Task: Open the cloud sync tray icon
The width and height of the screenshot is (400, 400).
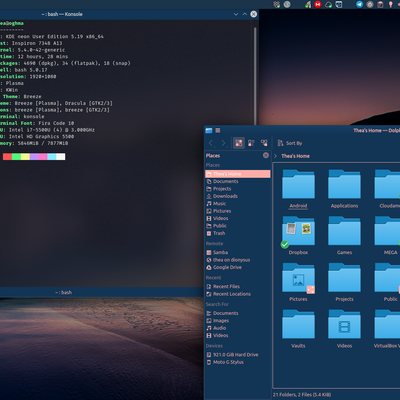Action: (x=328, y=4)
